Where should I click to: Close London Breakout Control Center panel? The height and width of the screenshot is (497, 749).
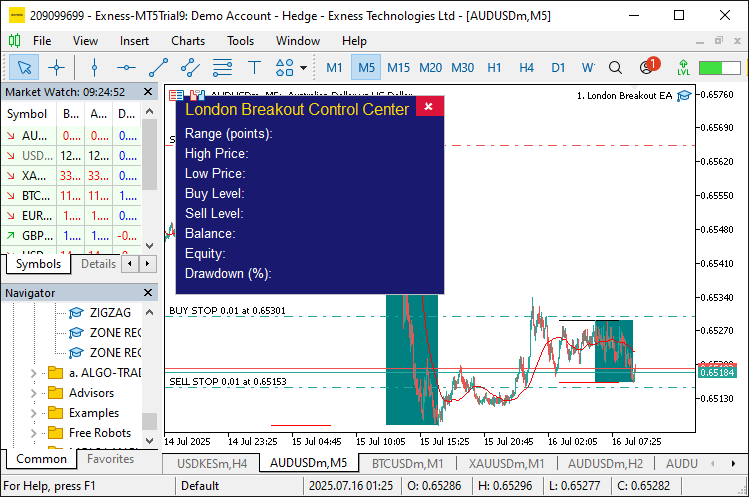click(x=429, y=106)
